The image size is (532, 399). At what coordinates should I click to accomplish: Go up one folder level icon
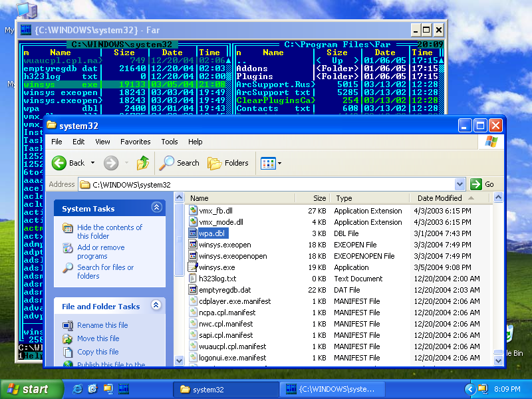[143, 163]
